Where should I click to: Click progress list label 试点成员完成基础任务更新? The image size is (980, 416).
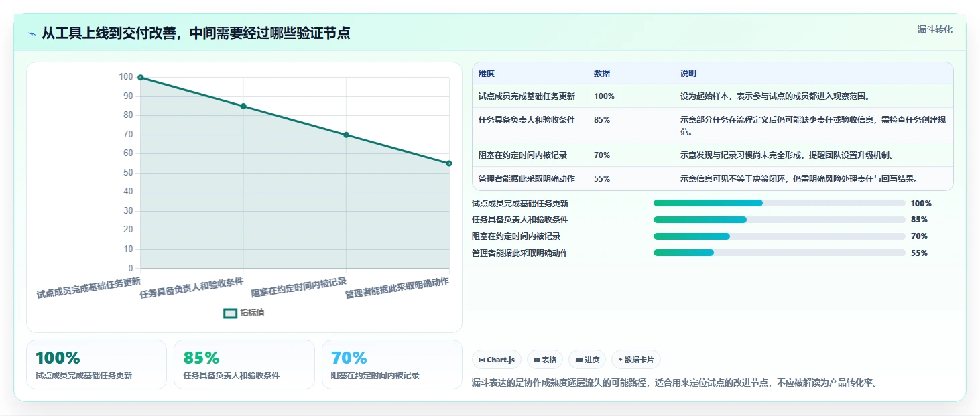520,204
